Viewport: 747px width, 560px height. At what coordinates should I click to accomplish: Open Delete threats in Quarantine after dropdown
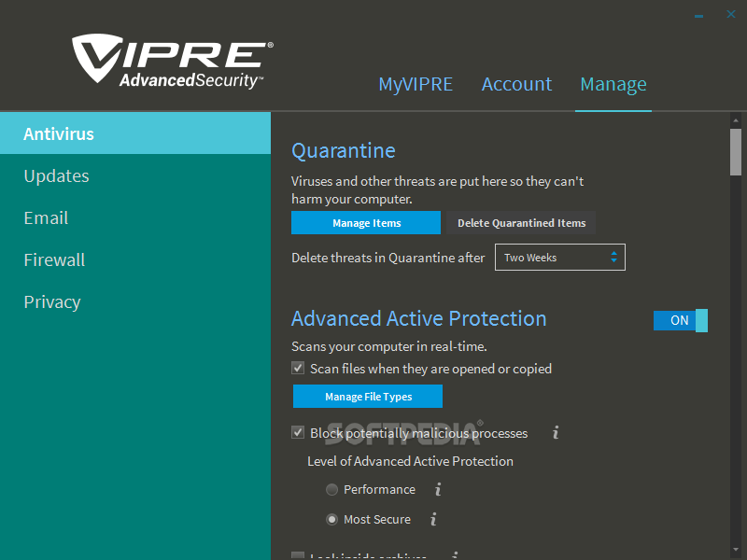pyautogui.click(x=559, y=258)
